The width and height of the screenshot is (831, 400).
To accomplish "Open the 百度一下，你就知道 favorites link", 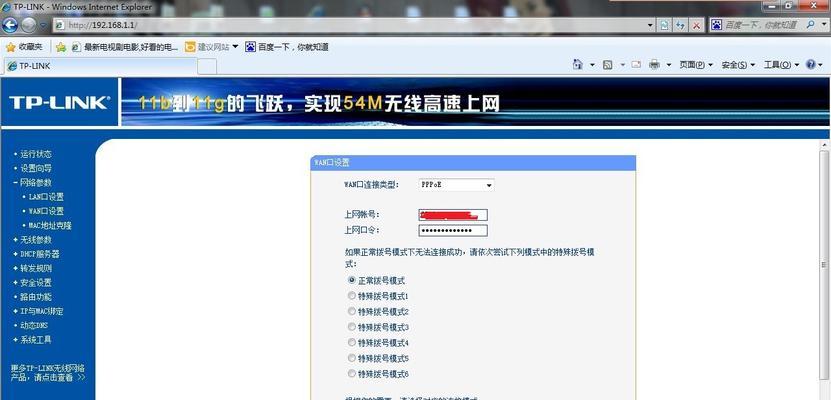I will point(287,47).
